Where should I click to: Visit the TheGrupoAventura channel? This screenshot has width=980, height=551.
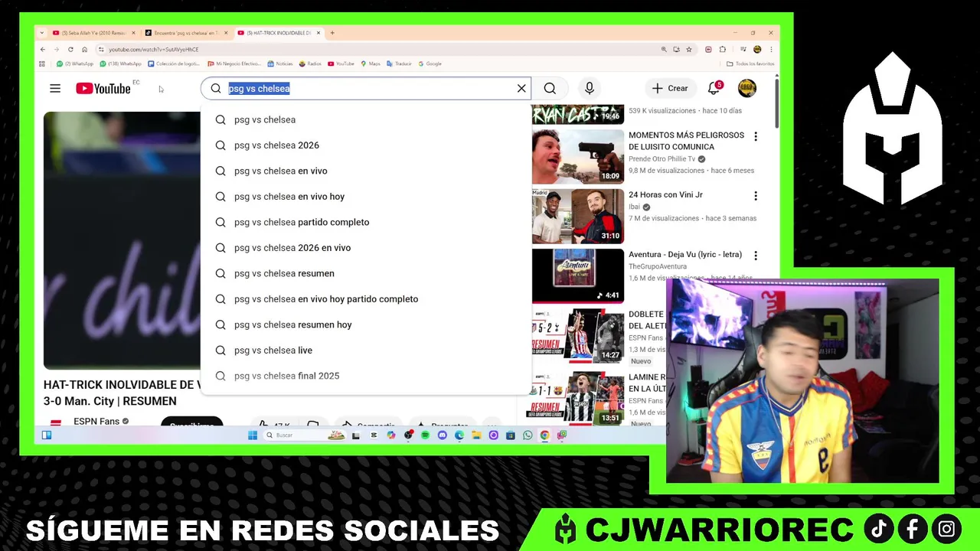pos(658,266)
